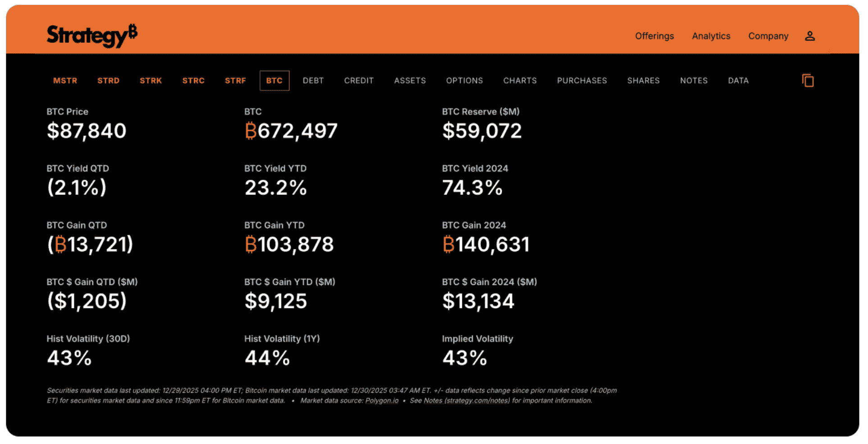The image size is (868, 444).
Task: Switch to the MSTR tab
Action: point(65,81)
